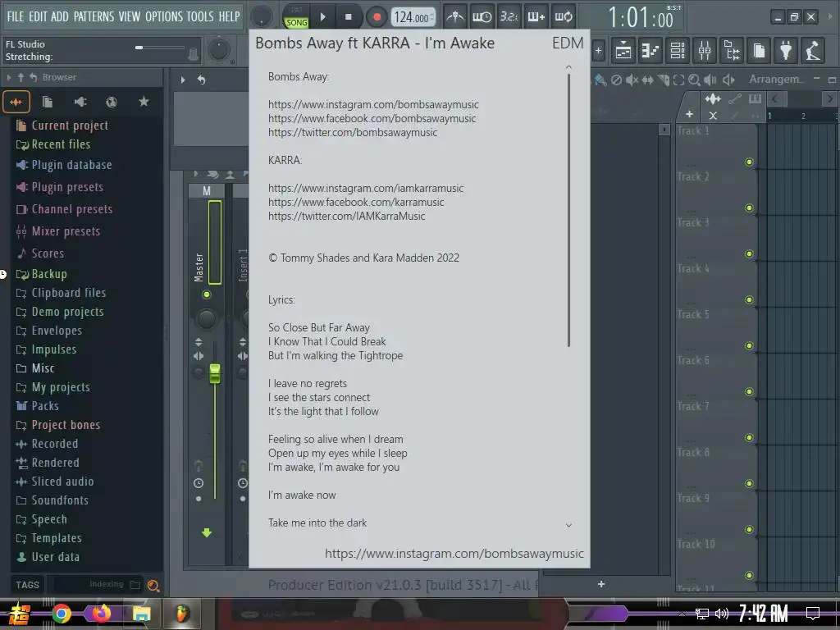Select the Playlist mute tool icon
Screen dimensions: 840x630
coord(632,80)
